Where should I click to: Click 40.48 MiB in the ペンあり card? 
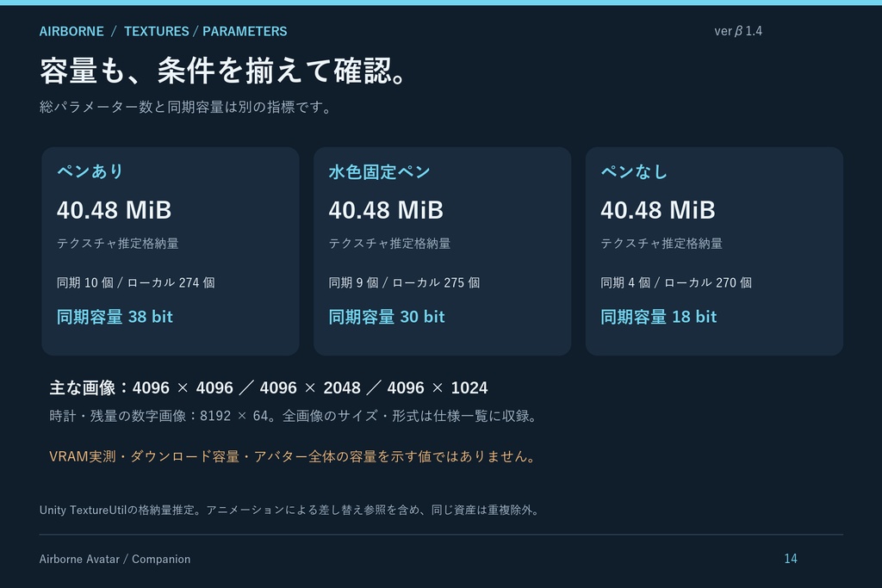[x=115, y=210]
